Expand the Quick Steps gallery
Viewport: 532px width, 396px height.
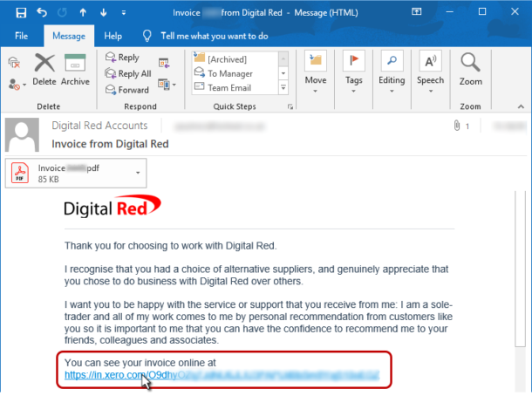(x=283, y=88)
